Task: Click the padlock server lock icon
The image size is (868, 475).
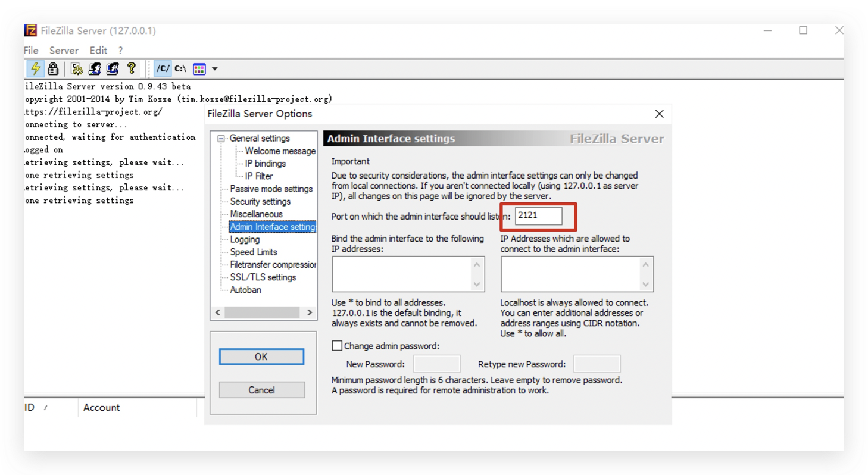Action: [x=54, y=68]
